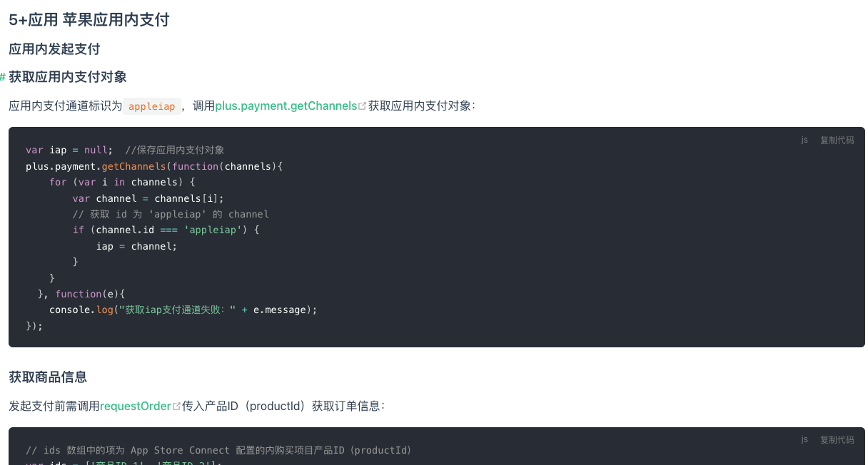
Task: Select the 5+应用 苹果应用内支付 page heading
Action: (x=89, y=19)
